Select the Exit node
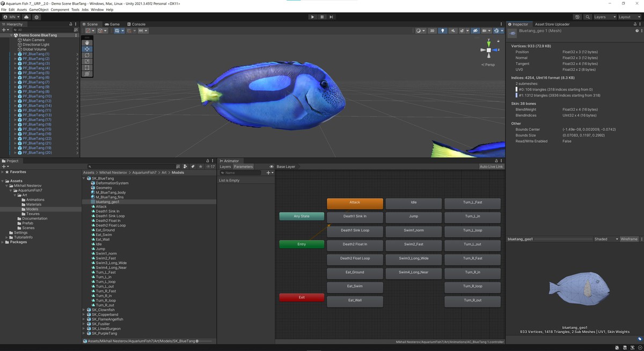 tap(302, 297)
